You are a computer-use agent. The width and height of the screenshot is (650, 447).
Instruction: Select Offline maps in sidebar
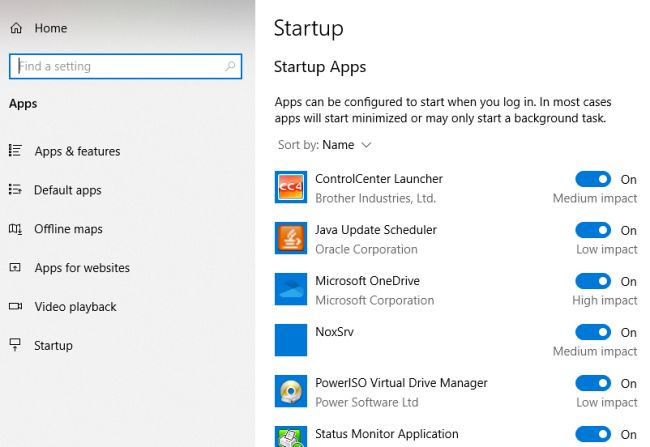(68, 229)
